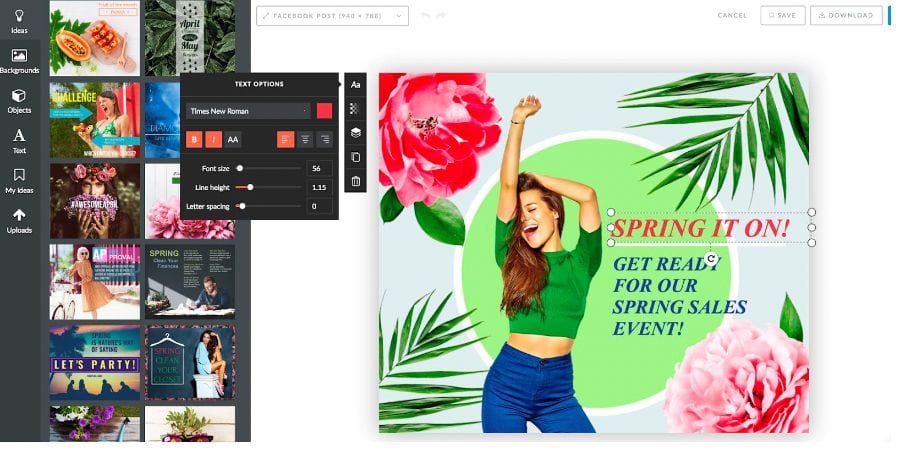Click the Cancel link
The width and height of the screenshot is (911, 461).
[x=732, y=16]
